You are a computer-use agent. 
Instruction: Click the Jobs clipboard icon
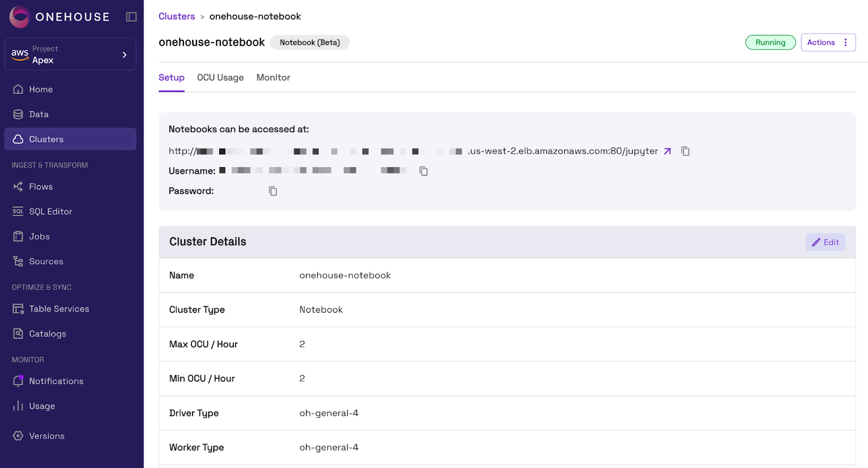tap(18, 236)
